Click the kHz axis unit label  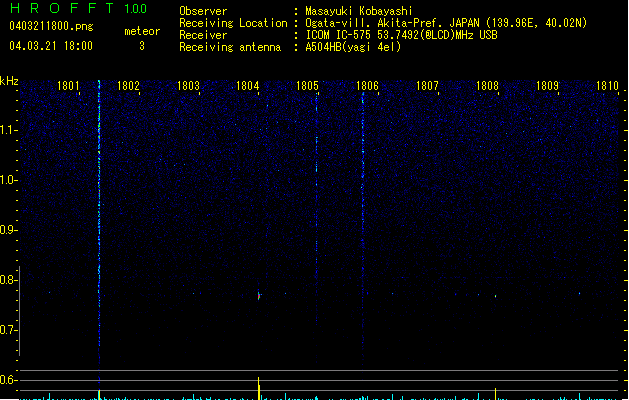[9, 81]
